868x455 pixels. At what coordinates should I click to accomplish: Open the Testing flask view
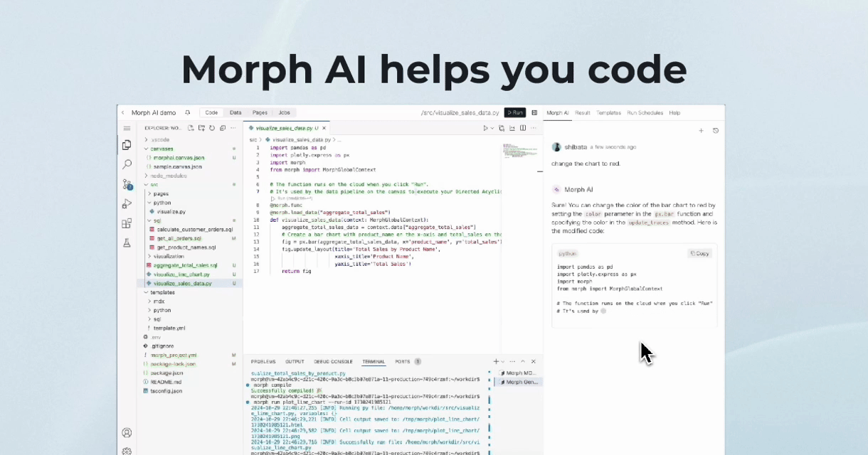127,242
